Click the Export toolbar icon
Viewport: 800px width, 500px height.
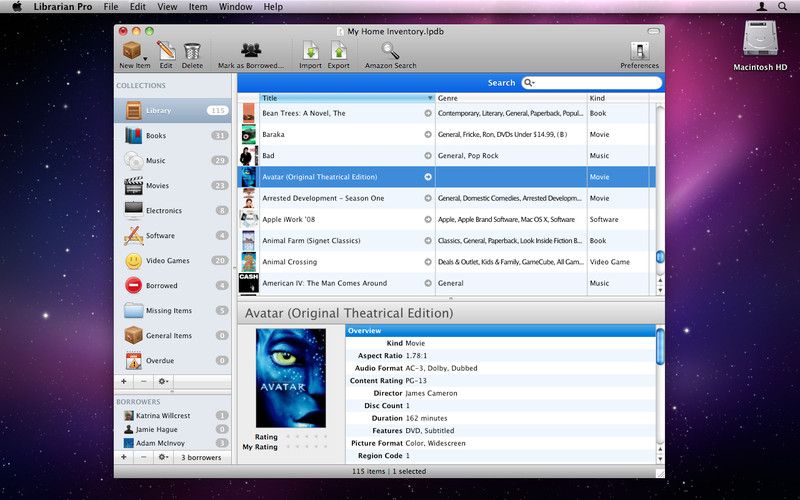pyautogui.click(x=339, y=51)
